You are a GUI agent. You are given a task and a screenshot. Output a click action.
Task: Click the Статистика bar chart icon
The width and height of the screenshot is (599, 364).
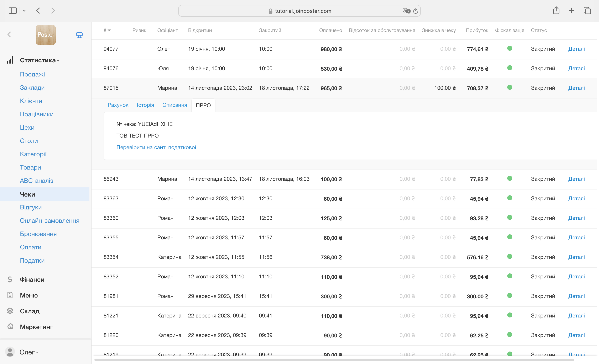[x=10, y=60]
